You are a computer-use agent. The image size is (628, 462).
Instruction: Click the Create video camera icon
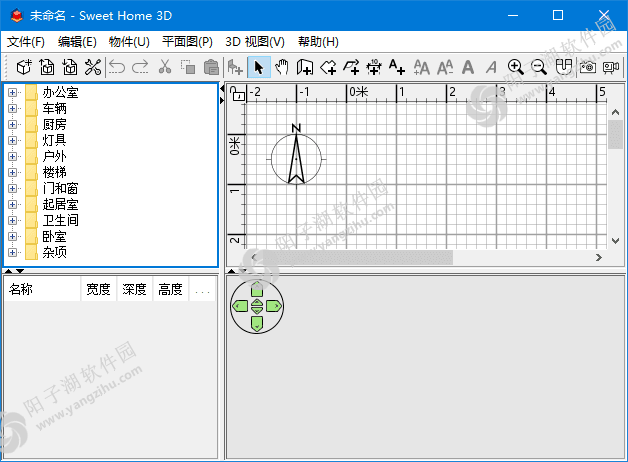point(611,67)
